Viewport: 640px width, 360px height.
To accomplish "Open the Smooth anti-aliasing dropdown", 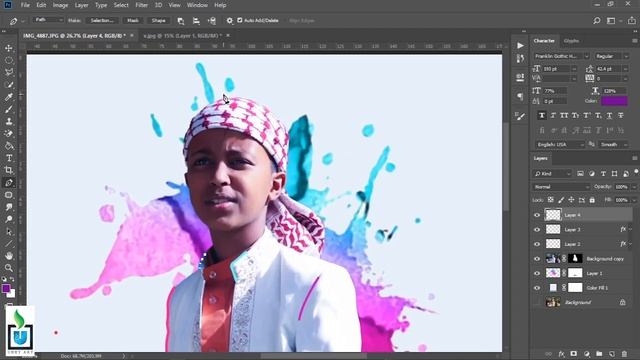I will point(613,144).
